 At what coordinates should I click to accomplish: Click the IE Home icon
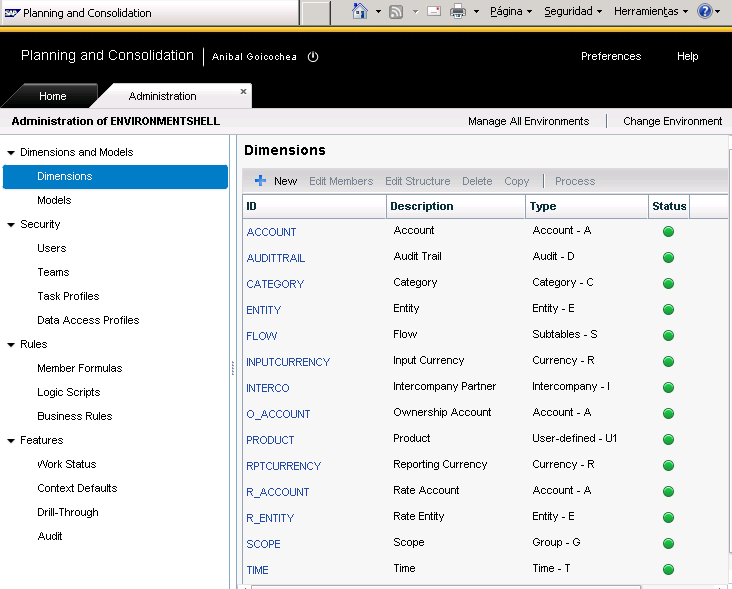click(x=360, y=12)
